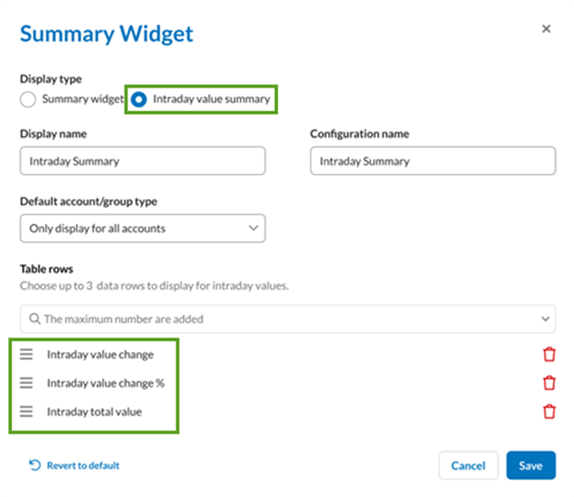574x497 pixels.
Task: Click the Display name input field
Action: pos(143,161)
